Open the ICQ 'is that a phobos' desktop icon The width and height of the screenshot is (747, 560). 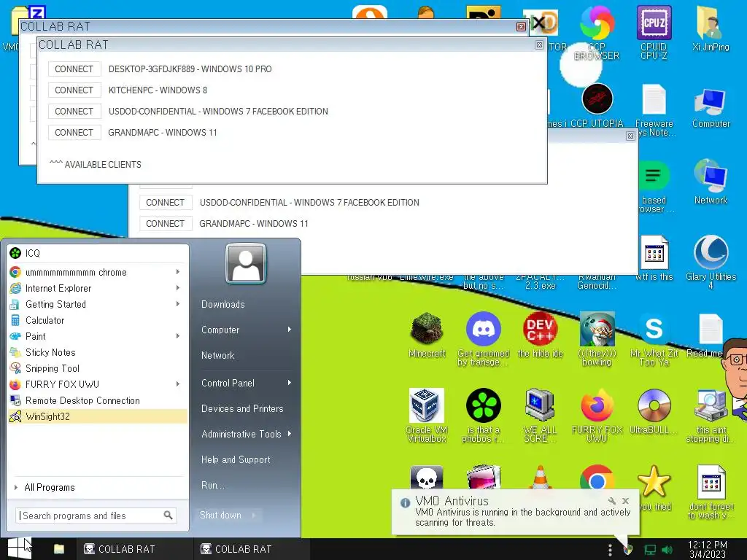[483, 415]
